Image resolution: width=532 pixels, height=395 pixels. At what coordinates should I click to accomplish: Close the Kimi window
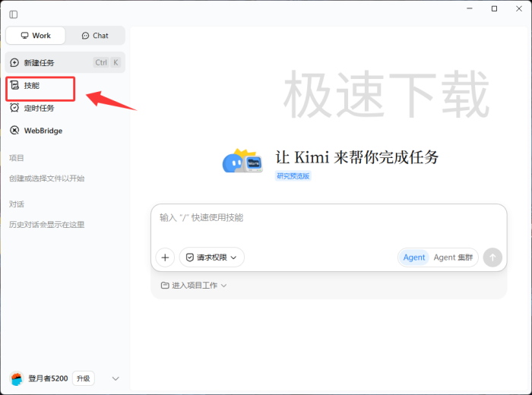[519, 8]
